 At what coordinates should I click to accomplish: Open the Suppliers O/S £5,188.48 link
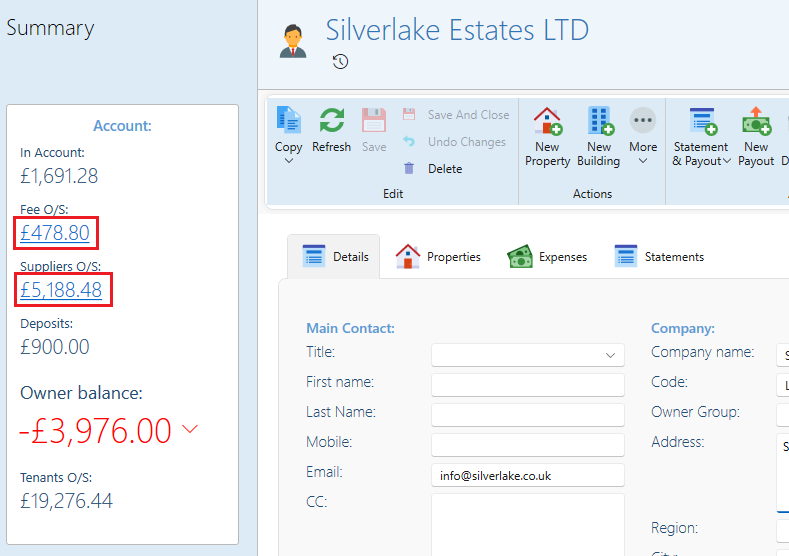[x=61, y=290]
